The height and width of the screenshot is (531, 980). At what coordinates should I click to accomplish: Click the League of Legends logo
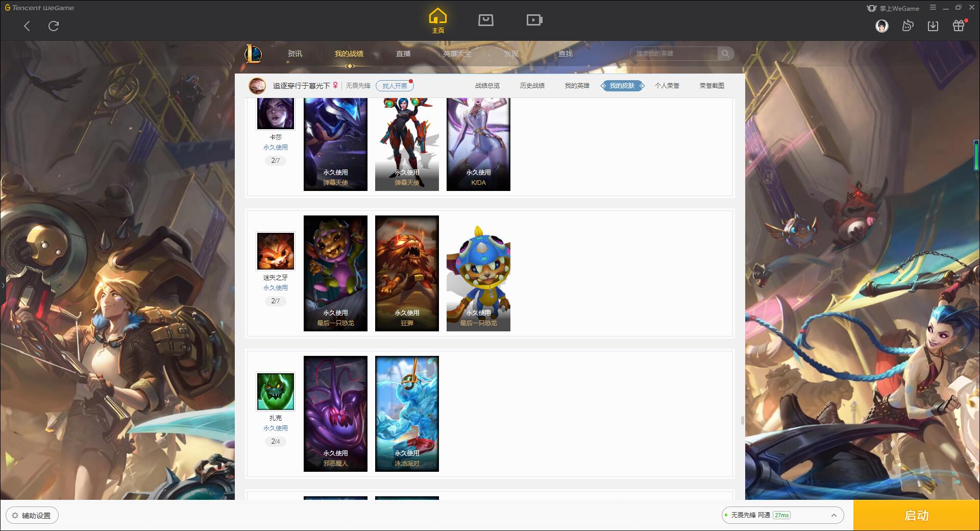point(253,54)
